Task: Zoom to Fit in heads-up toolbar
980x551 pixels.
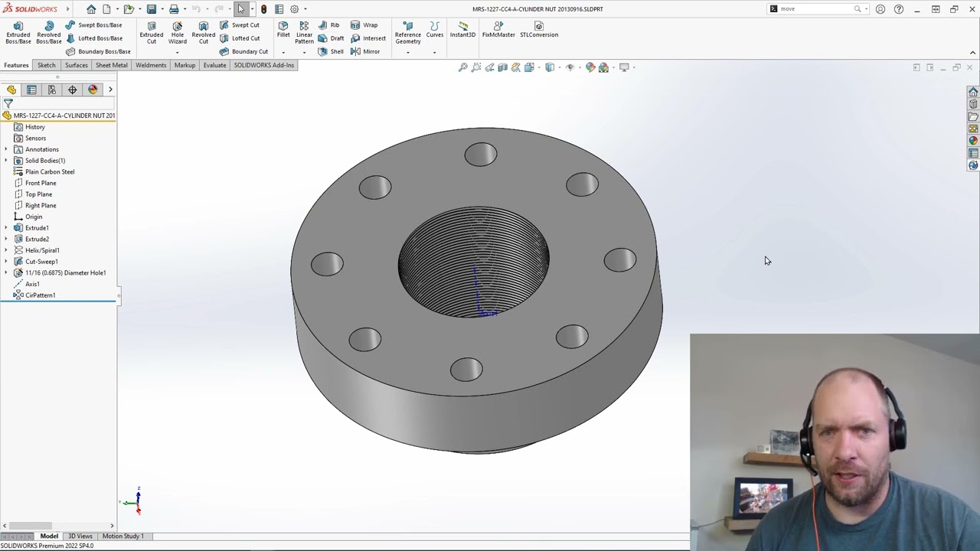Action: pos(463,67)
